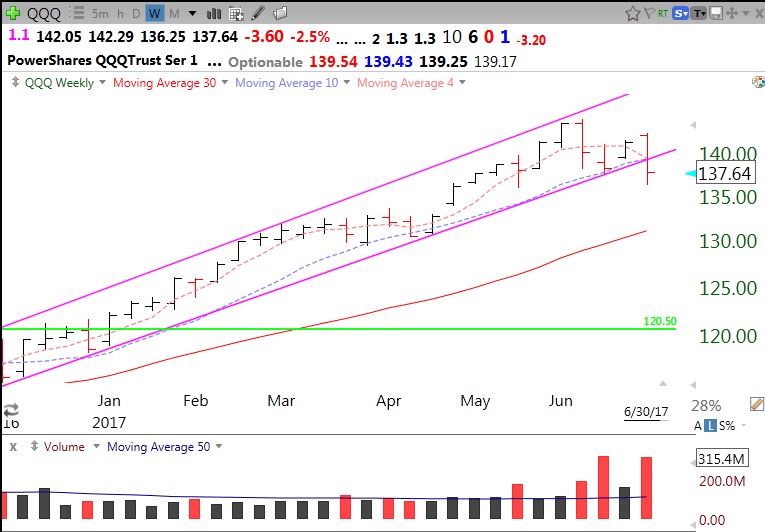The image size is (765, 532).
Task: Open the chart templates folder icon
Action: click(280, 13)
